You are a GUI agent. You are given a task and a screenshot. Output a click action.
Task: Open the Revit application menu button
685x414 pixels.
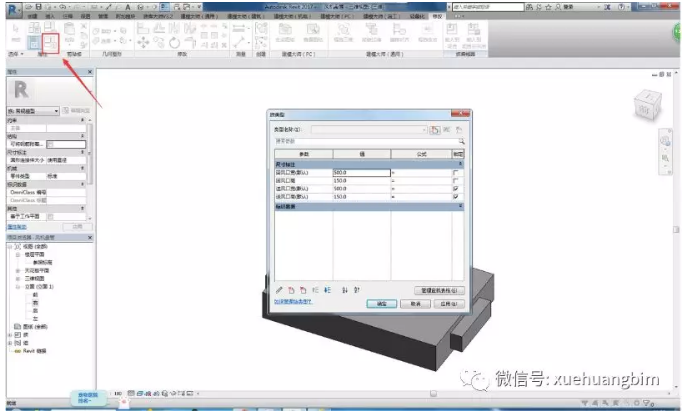coord(14,10)
